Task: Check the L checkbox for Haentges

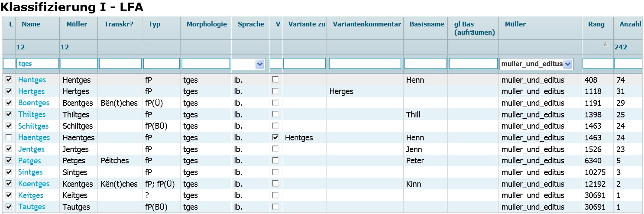Action: [x=9, y=137]
